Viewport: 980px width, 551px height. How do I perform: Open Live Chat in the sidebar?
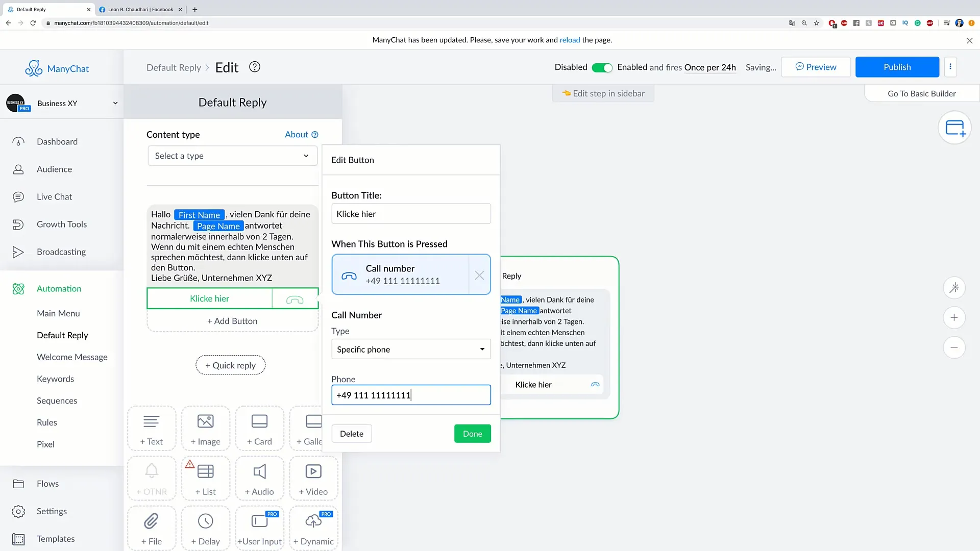click(54, 197)
